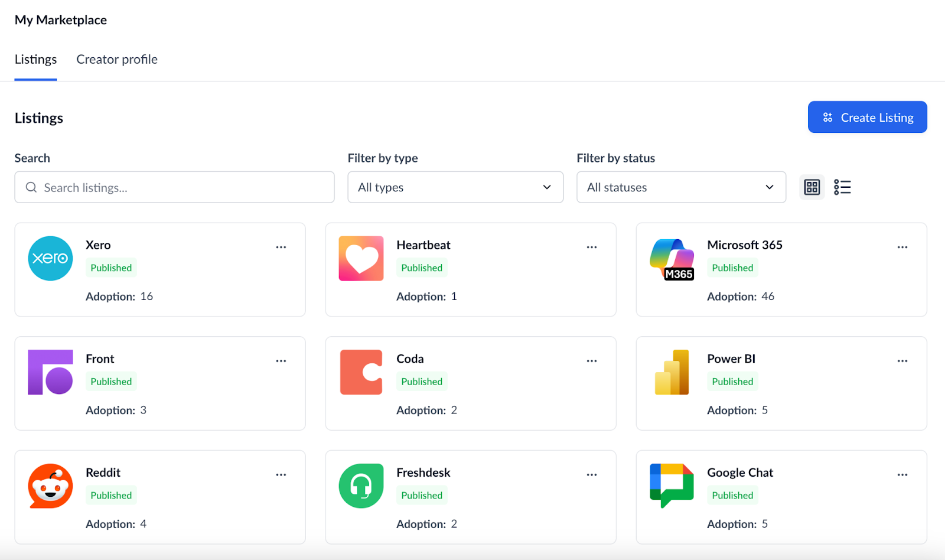Click the Create Listing button
Screen dimensions: 945x560
[867, 117]
